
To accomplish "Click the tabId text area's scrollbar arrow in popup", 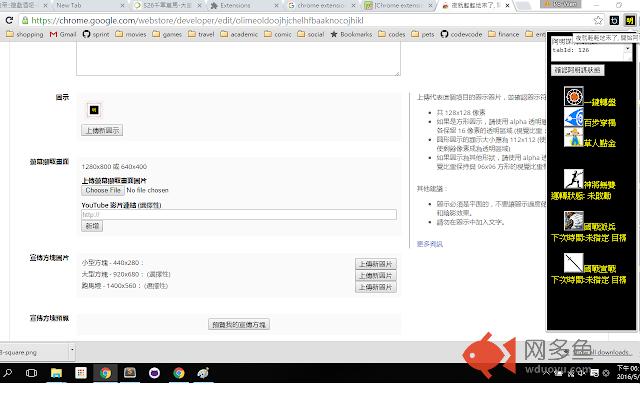I will coord(628,49).
